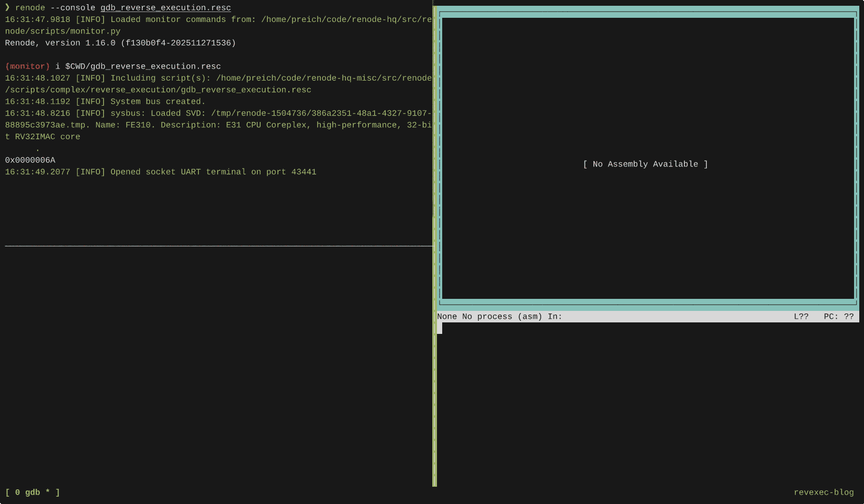Screen dimensions: 864x504
Task: Click the underlined gdb_reverse_execution.resc command argument
Action: click(165, 7)
